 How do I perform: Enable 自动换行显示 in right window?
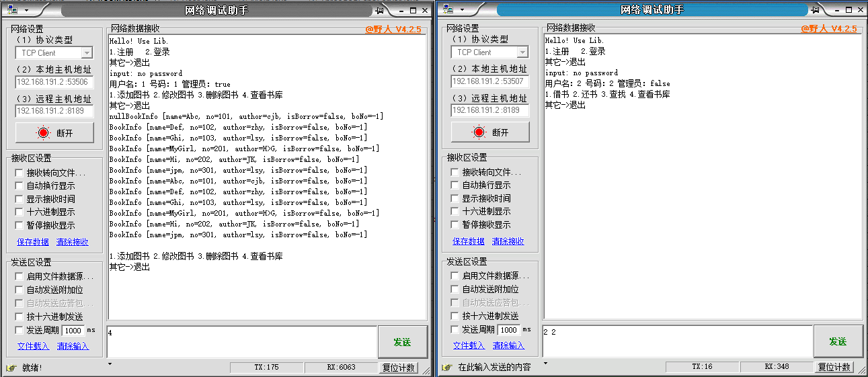click(455, 185)
